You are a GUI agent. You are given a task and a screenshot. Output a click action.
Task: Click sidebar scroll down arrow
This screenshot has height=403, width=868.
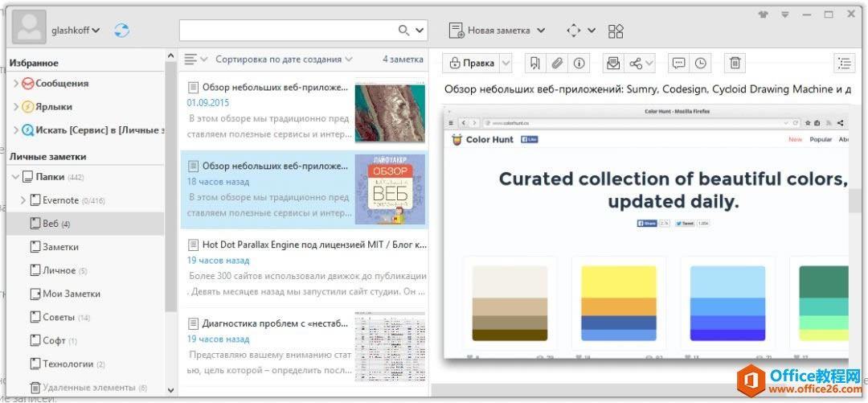coord(170,391)
